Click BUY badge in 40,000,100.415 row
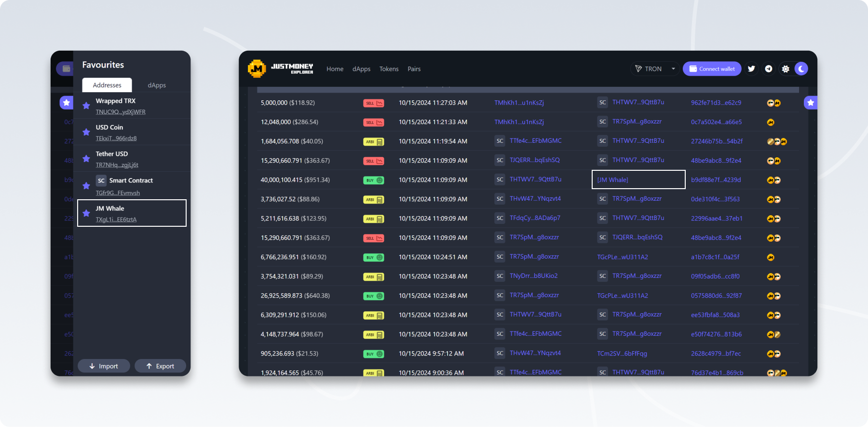Viewport: 868px width, 427px height. point(374,180)
